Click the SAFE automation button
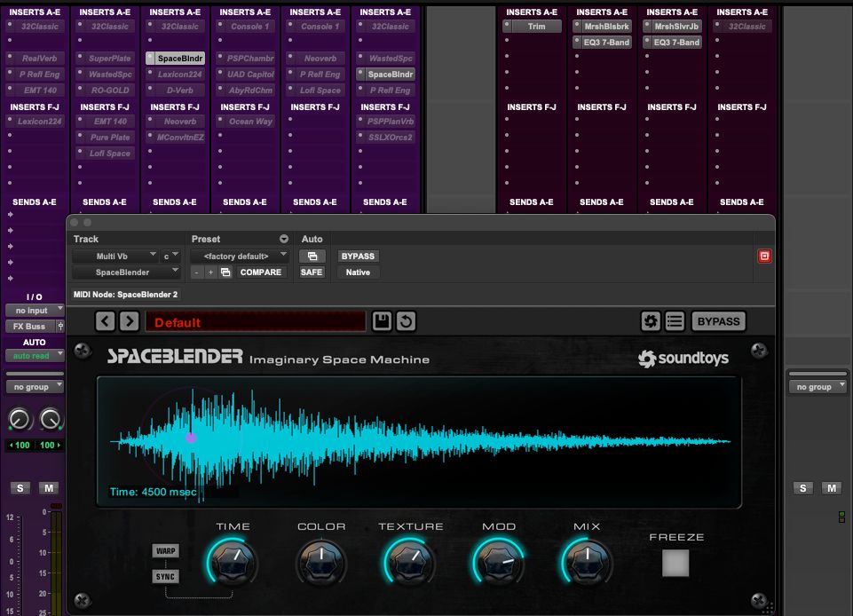853x616 pixels. tap(312, 272)
